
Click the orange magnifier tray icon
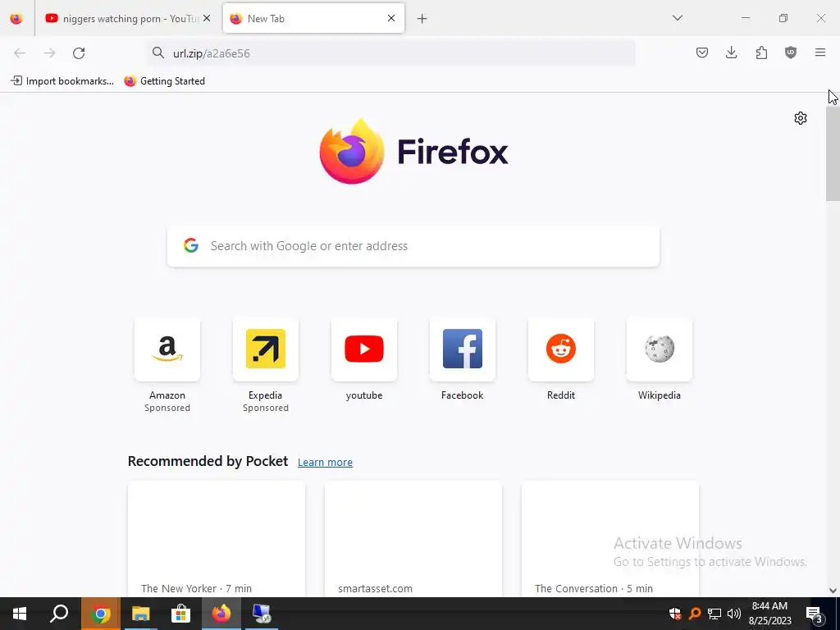pos(695,614)
